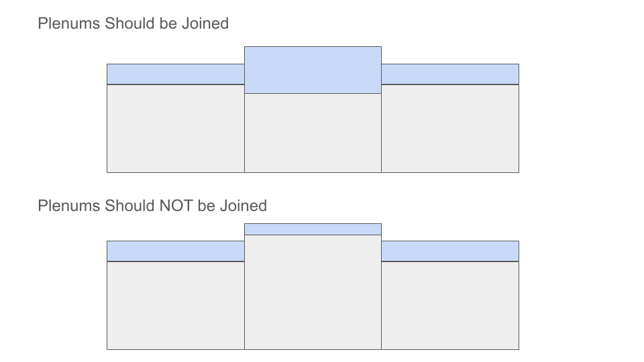Click the left gray room in bottom diagram
644x362 pixels.
[x=175, y=305]
